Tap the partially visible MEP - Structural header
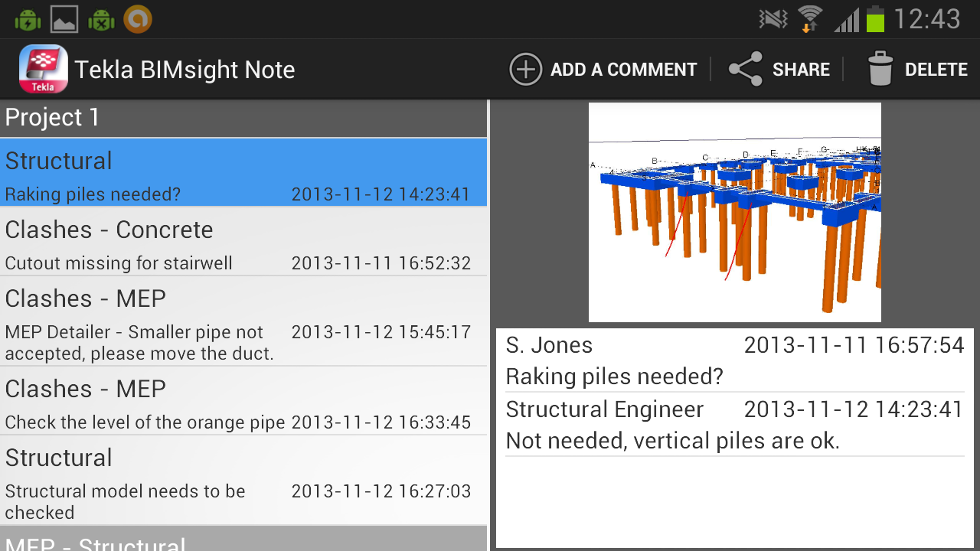 point(243,540)
